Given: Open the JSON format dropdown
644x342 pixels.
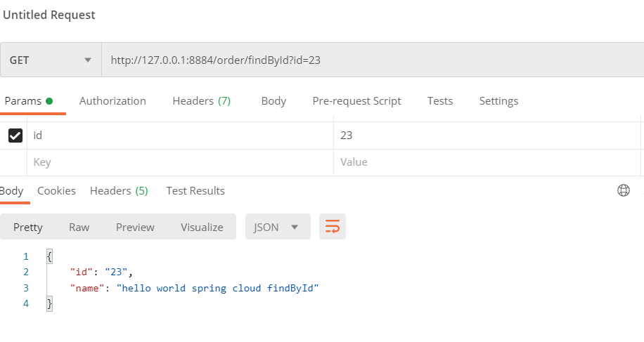Looking at the screenshot, I should [278, 226].
